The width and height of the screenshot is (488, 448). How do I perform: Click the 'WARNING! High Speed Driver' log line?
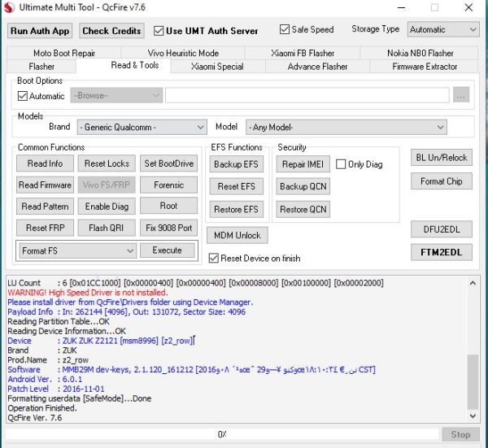(x=88, y=293)
